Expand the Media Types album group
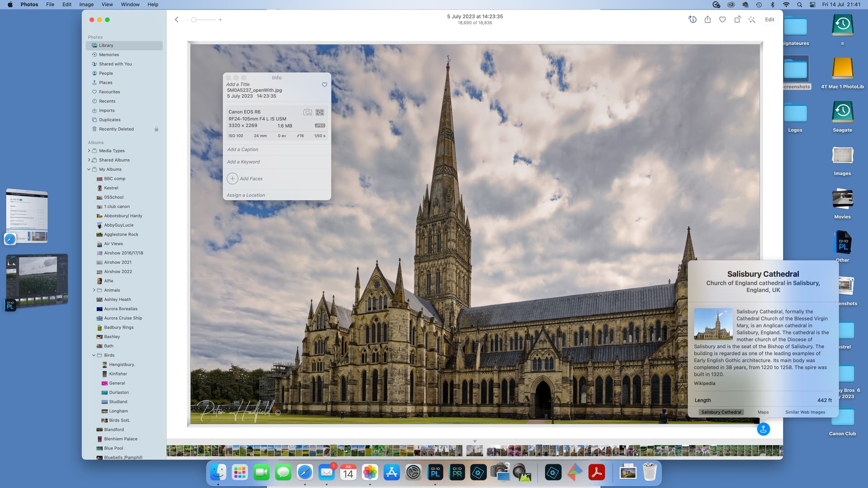This screenshot has height=488, width=868. [89, 151]
